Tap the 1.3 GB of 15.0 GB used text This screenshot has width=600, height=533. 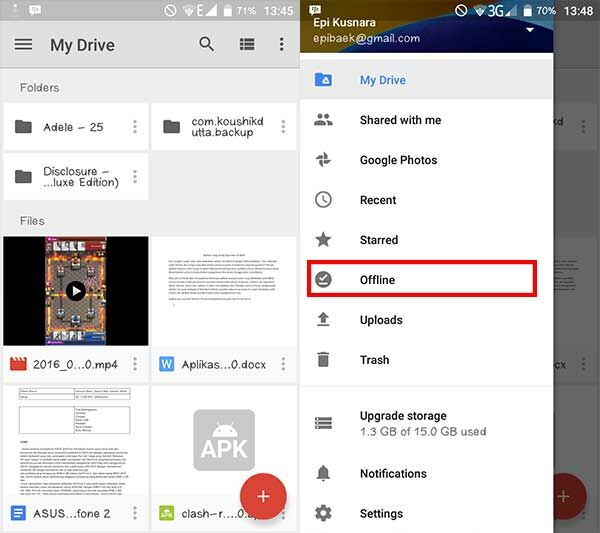point(423,432)
